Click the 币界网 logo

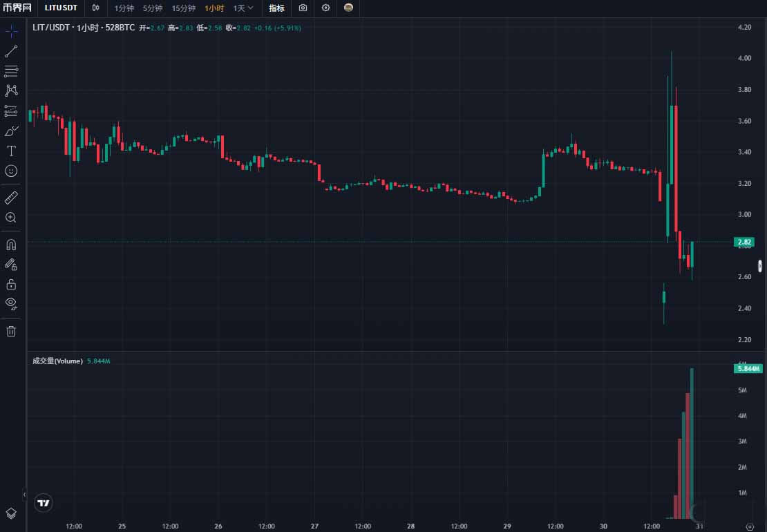pos(17,8)
